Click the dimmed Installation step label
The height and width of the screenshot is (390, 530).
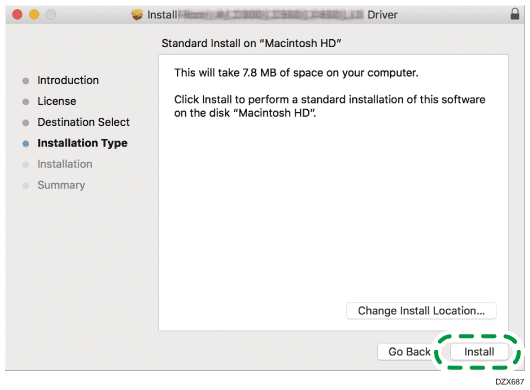[x=65, y=164]
